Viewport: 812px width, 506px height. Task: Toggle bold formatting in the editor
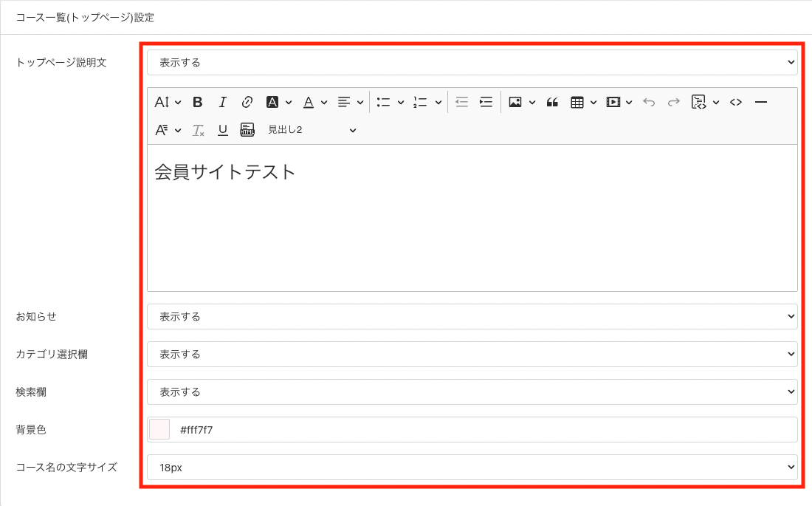tap(198, 102)
